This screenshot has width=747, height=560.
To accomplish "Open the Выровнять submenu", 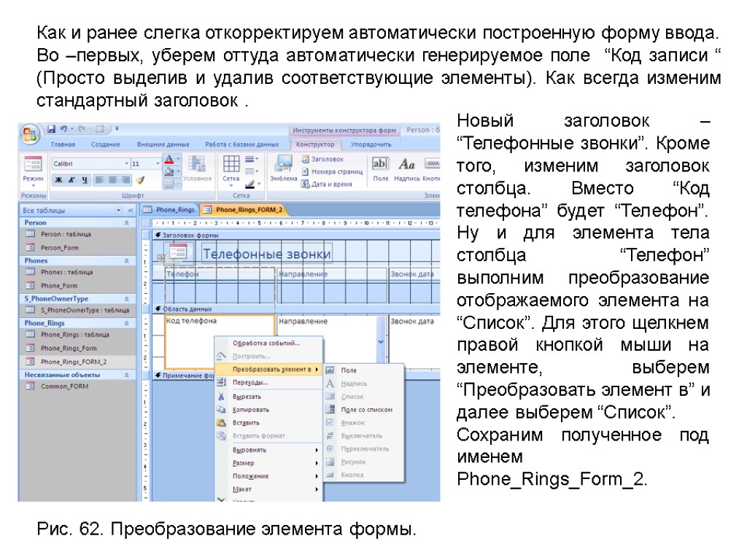I will [x=268, y=450].
